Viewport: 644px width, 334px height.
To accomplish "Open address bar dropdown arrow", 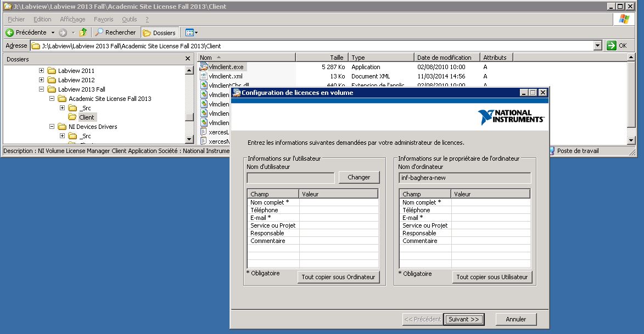I will 598,46.
